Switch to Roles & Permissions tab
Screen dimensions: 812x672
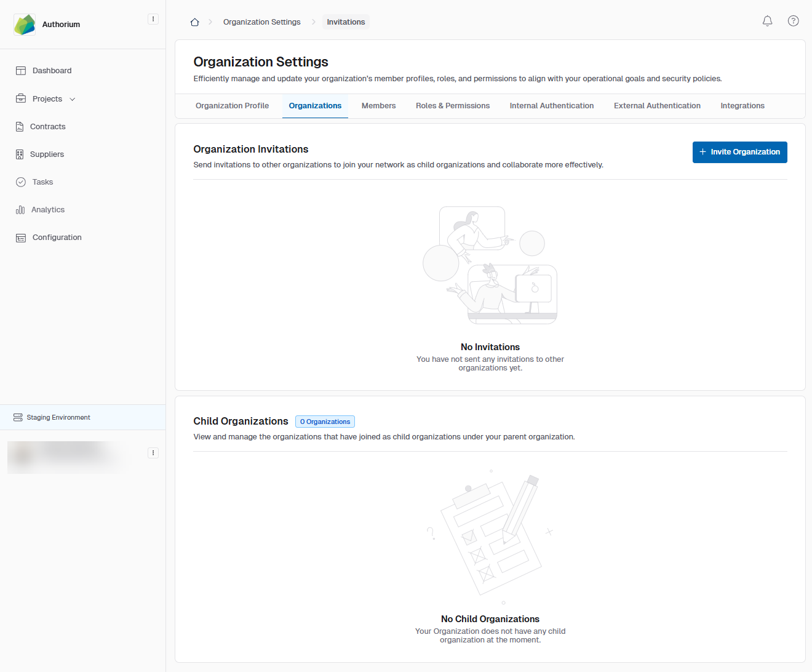(x=452, y=106)
